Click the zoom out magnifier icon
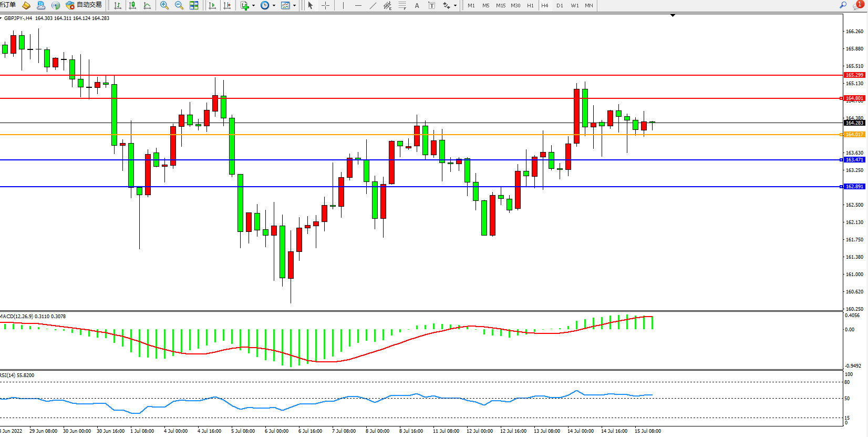 click(x=179, y=5)
